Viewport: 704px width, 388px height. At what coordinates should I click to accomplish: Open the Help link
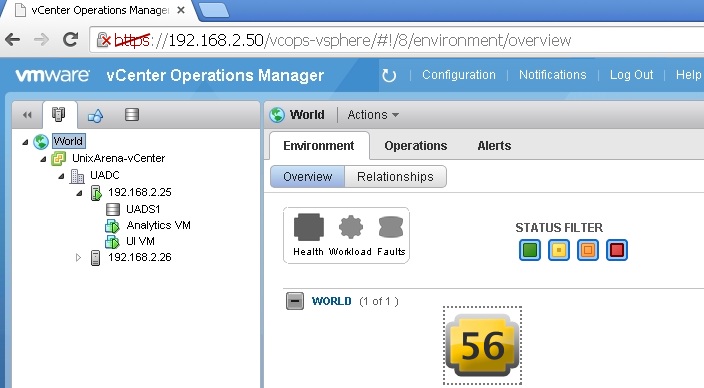point(689,75)
